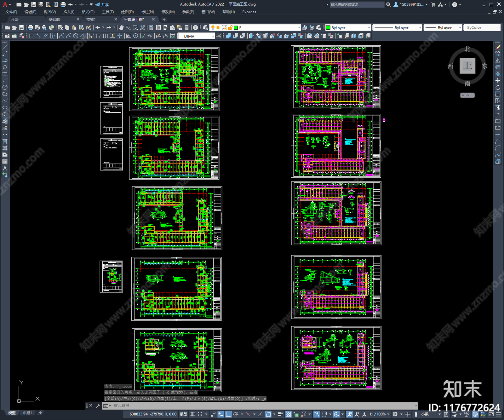Click the search magnifier icon in title bar
Image resolution: width=504 pixels, height=420 pixels.
(388, 4)
